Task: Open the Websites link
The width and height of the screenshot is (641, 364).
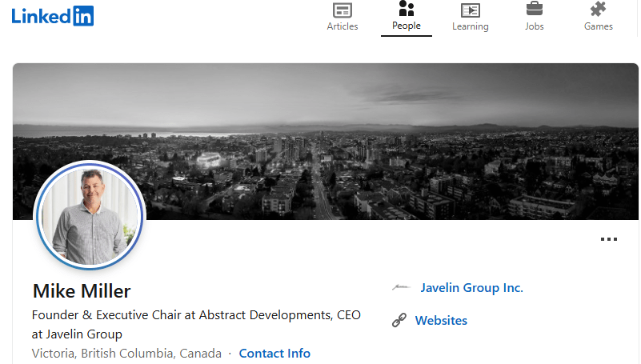Action: point(441,321)
